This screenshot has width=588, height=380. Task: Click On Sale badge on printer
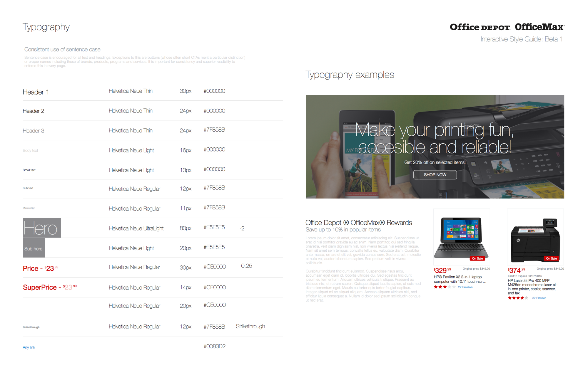[x=551, y=258]
